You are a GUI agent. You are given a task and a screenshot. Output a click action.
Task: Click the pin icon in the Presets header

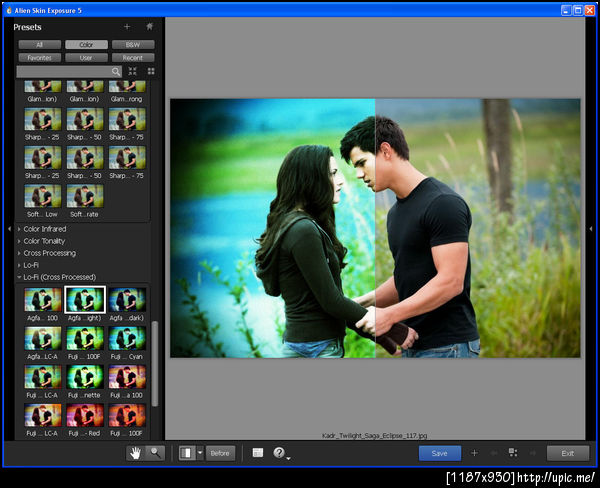(x=150, y=27)
